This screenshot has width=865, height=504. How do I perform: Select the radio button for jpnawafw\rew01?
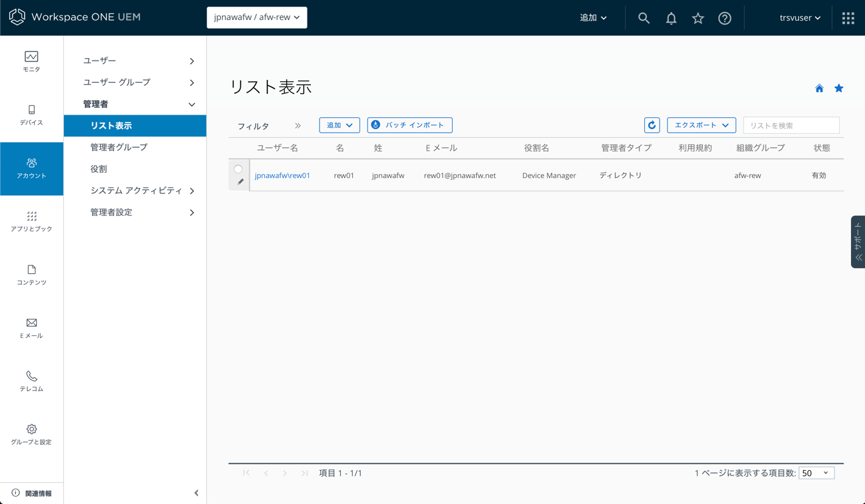pyautogui.click(x=238, y=169)
